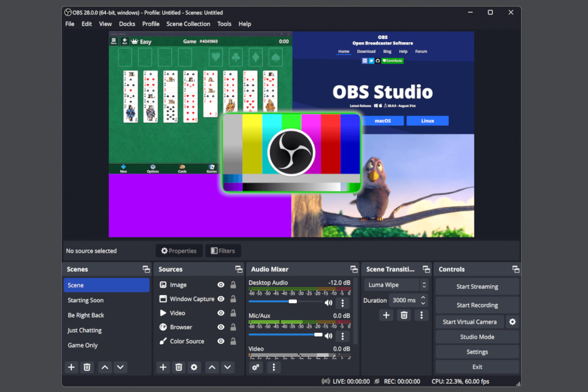Hide the Image source with eye icon
588x392 pixels.
(221, 285)
